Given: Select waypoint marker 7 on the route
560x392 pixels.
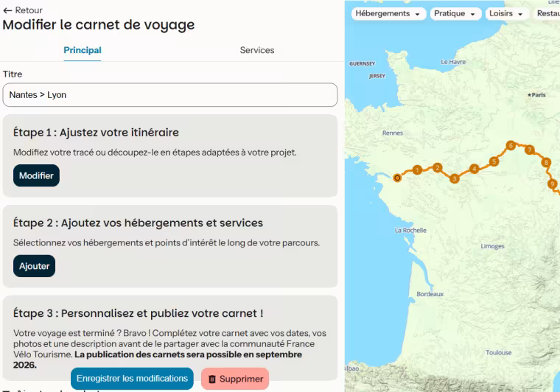Looking at the screenshot, I should pos(529,150).
